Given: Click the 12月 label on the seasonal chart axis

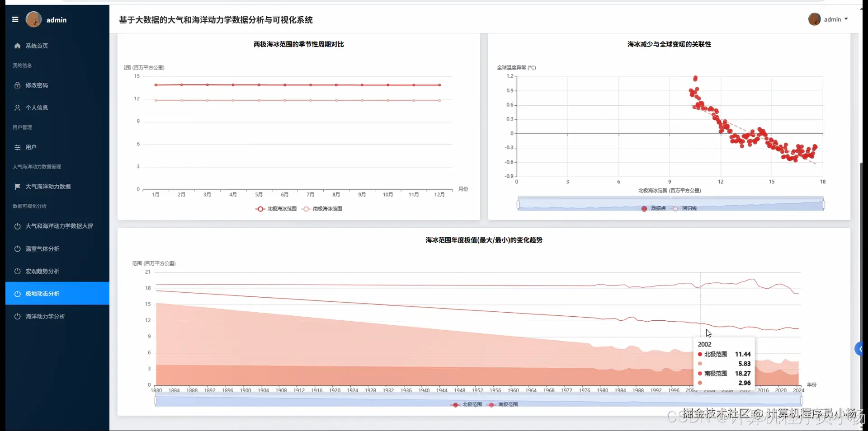Looking at the screenshot, I should [439, 195].
